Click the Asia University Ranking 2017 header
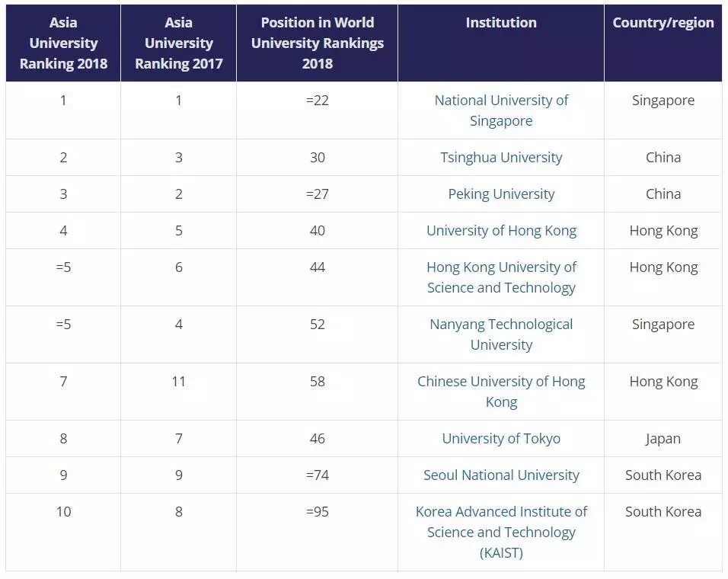 coord(179,43)
